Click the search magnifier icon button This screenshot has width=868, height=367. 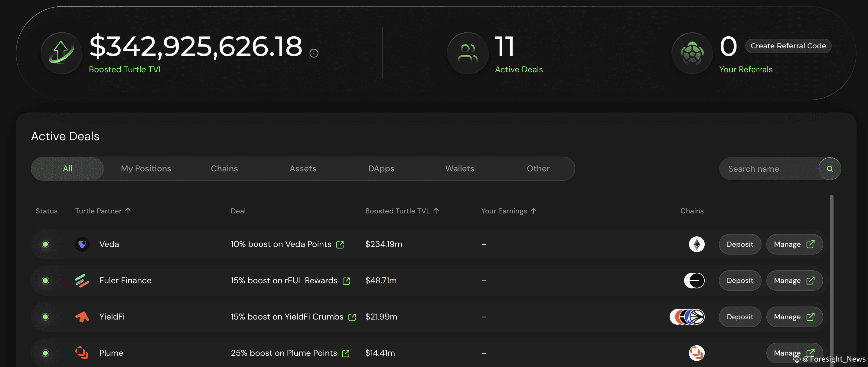pyautogui.click(x=830, y=169)
